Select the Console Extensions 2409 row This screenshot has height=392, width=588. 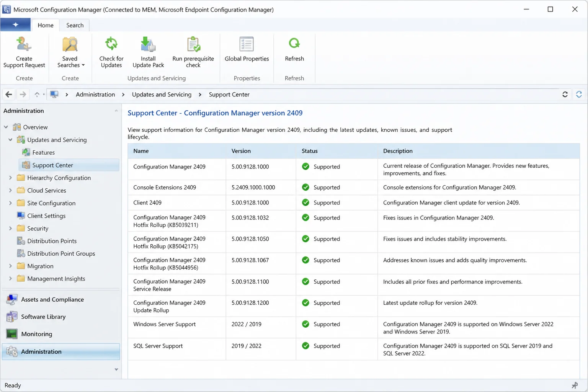point(354,187)
